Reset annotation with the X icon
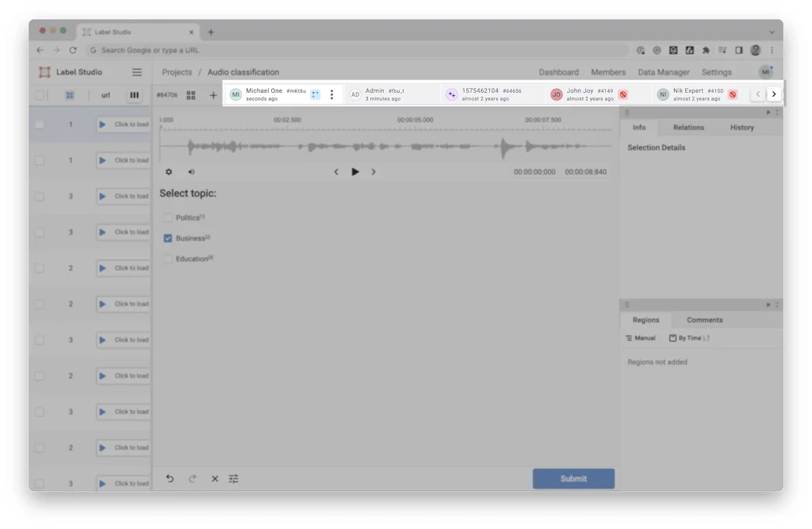Viewport: 812px width, 529px height. click(214, 479)
